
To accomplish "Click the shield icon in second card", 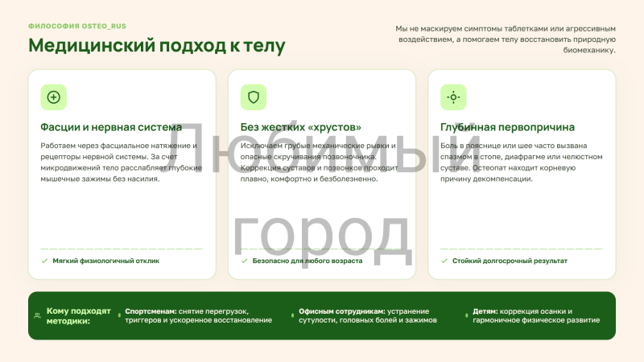I will pos(254,97).
